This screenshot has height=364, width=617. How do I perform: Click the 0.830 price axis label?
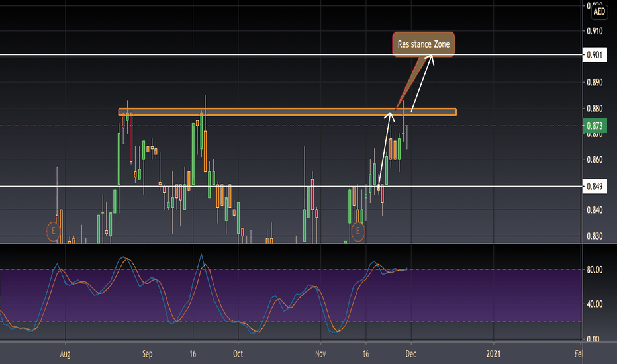tap(594, 236)
